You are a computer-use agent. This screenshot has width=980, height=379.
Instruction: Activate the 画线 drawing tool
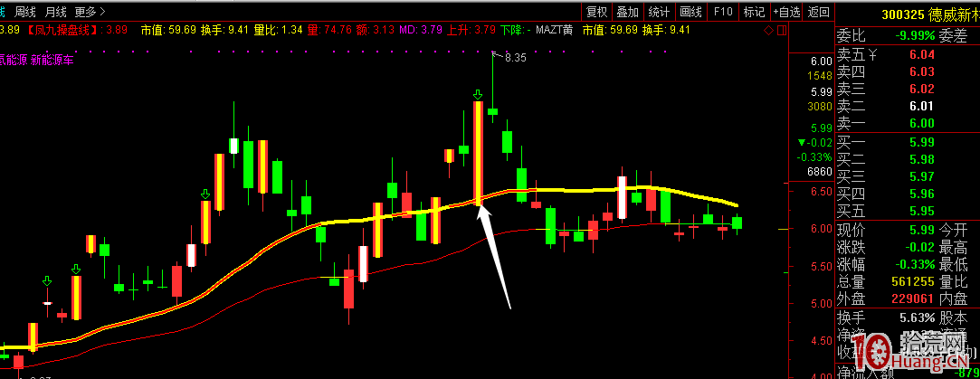pyautogui.click(x=690, y=11)
